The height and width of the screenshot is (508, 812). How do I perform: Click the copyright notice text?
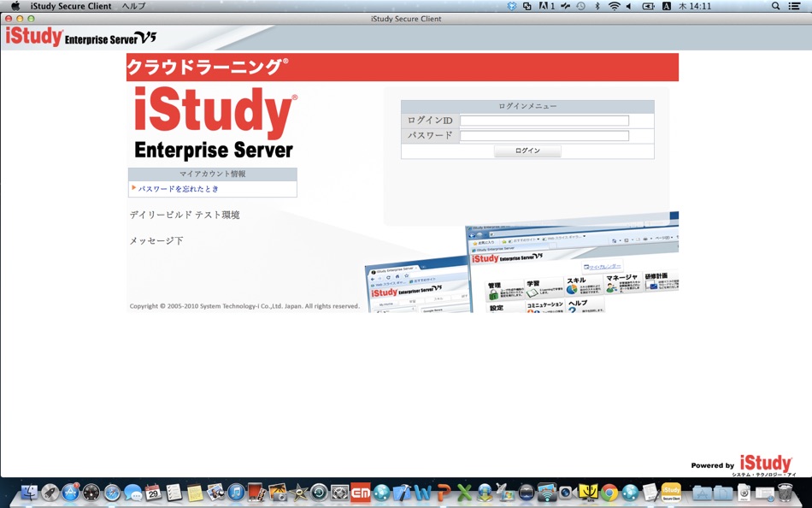click(244, 306)
